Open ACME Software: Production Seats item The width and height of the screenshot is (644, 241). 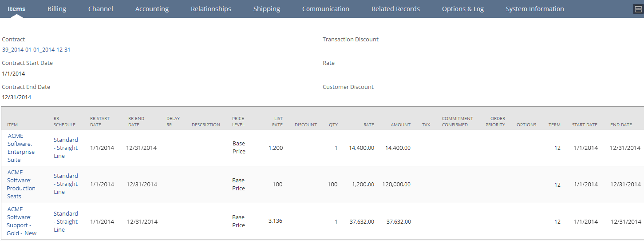click(x=21, y=184)
